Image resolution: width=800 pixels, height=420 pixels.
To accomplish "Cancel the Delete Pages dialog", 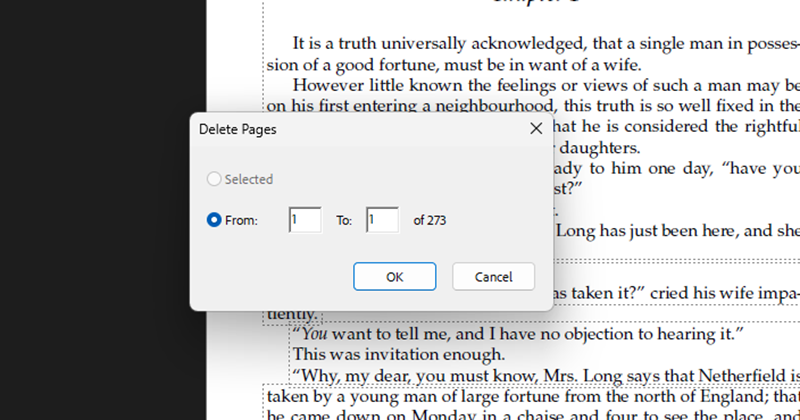I will pyautogui.click(x=493, y=277).
